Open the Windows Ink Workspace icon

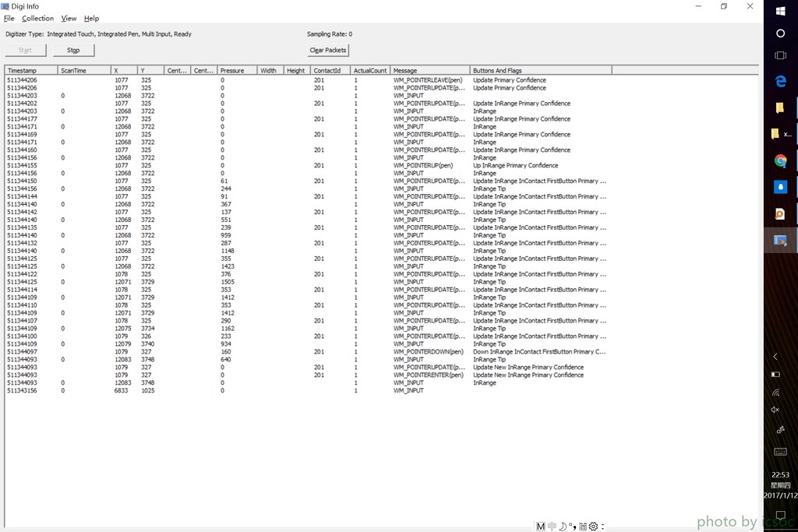click(779, 430)
